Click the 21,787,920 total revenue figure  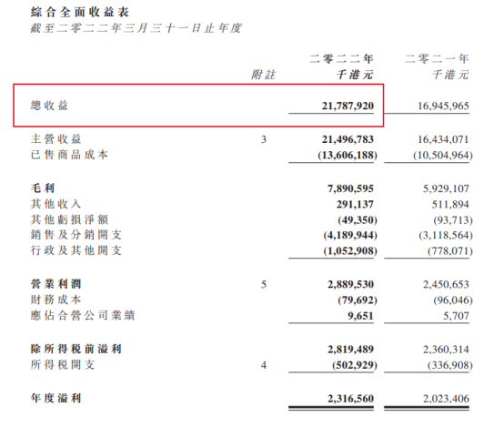click(348, 106)
